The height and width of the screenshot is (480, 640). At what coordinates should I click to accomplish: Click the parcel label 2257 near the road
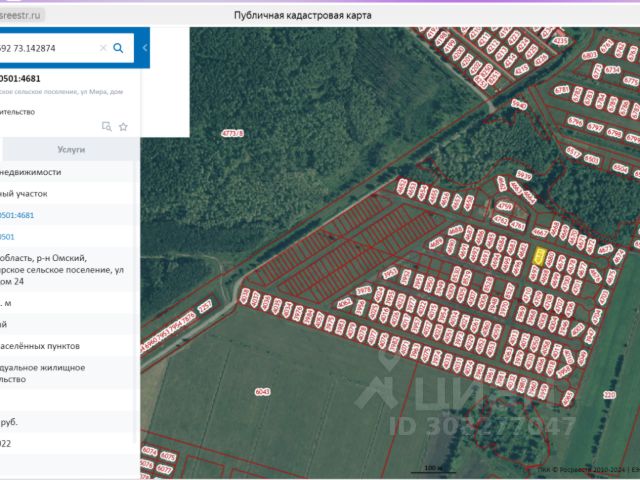click(205, 307)
